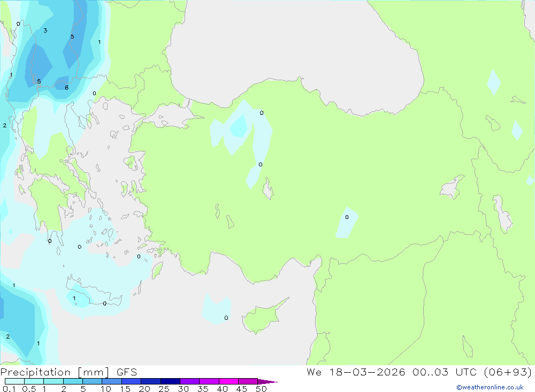Pick the 0.1–0.5 mm legend color swatch

click(14, 381)
